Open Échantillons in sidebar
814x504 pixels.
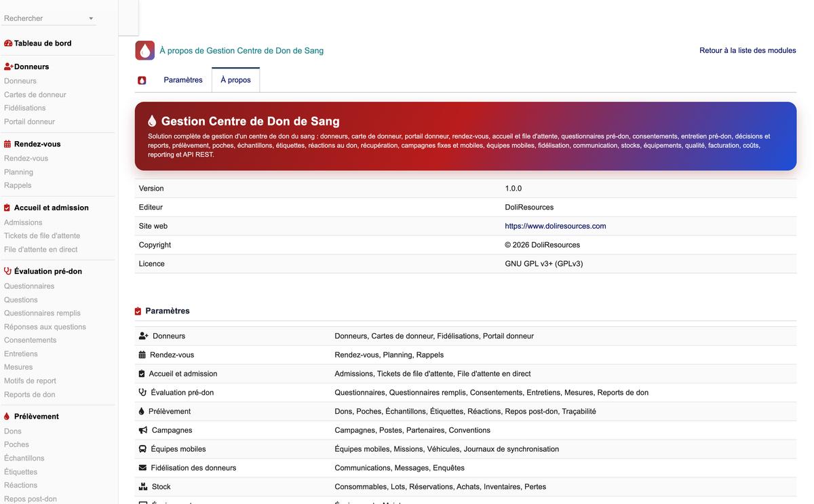24,459
